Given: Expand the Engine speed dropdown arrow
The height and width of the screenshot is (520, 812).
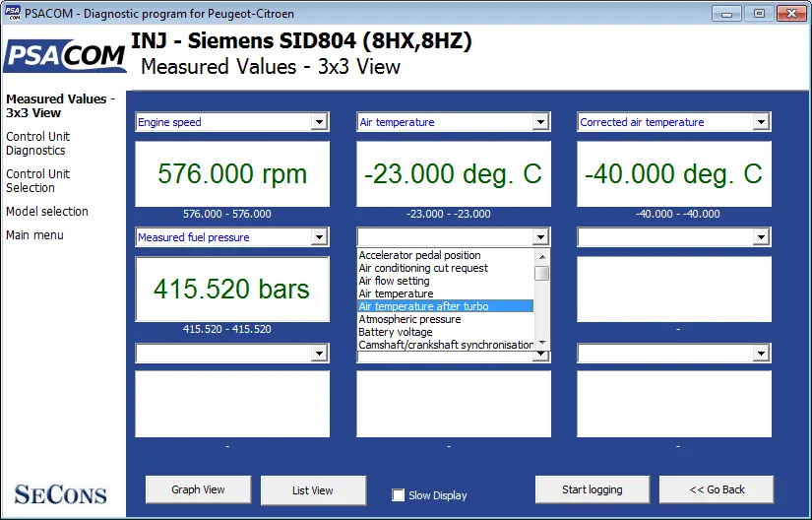Looking at the screenshot, I should tap(319, 122).
